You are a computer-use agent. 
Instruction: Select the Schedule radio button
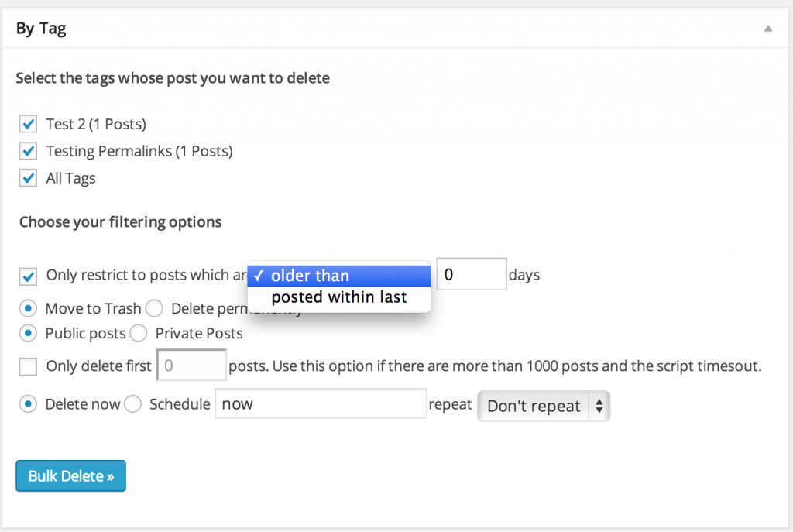click(132, 403)
